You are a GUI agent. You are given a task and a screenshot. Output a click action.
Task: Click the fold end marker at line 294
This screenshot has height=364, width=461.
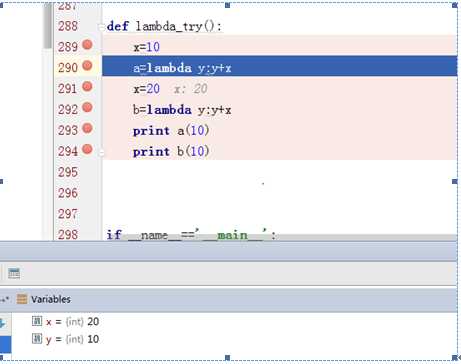101,153
